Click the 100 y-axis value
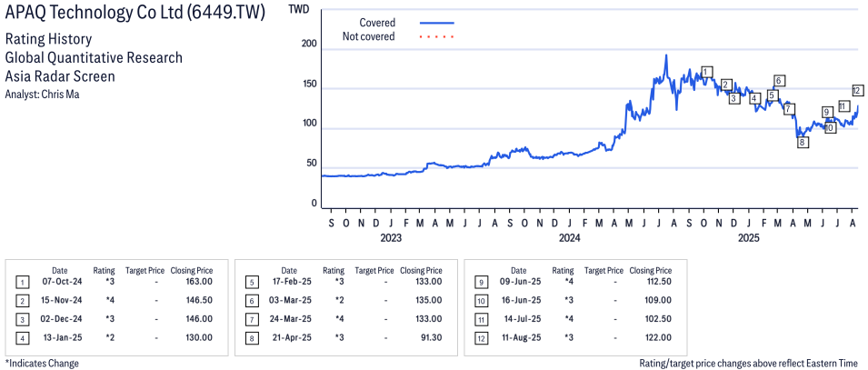This screenshot has width=868, height=370. coord(310,124)
